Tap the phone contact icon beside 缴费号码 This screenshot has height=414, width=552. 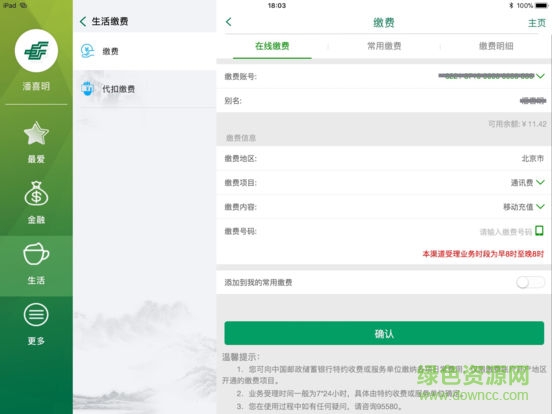pos(539,231)
